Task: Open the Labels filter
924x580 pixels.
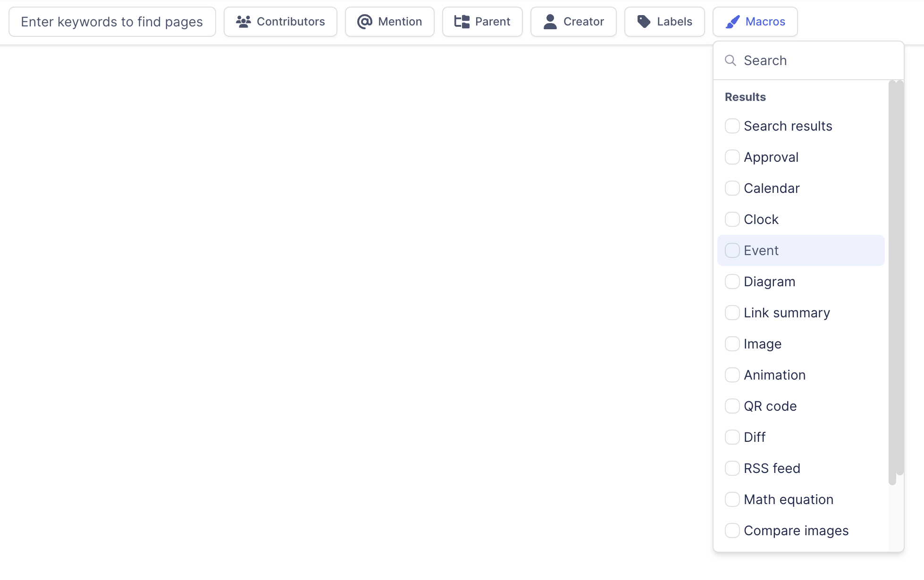Action: pos(664,21)
